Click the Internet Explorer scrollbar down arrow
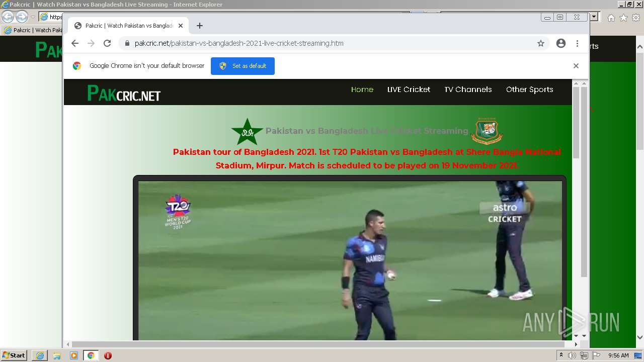 (640, 338)
